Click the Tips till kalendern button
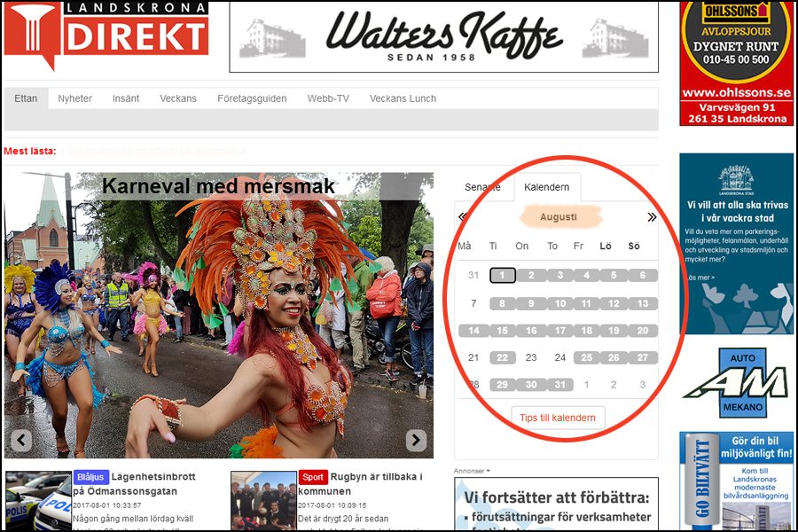798x532 pixels. pyautogui.click(x=558, y=418)
